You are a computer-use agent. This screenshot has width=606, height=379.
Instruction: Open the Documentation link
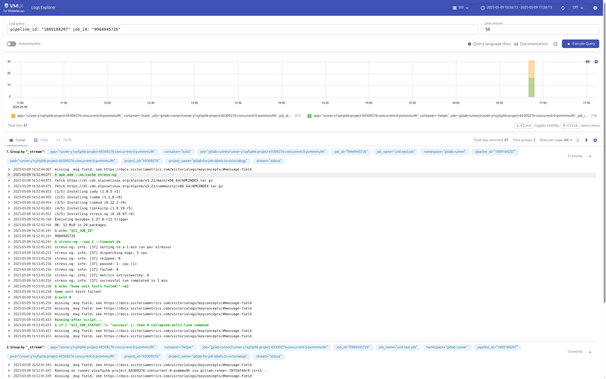point(531,44)
